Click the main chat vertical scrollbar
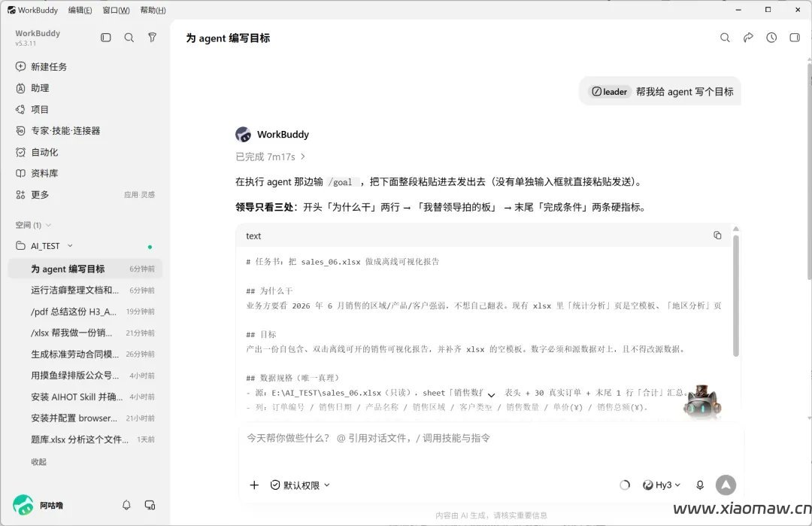This screenshot has height=526, width=812. tap(809, 171)
